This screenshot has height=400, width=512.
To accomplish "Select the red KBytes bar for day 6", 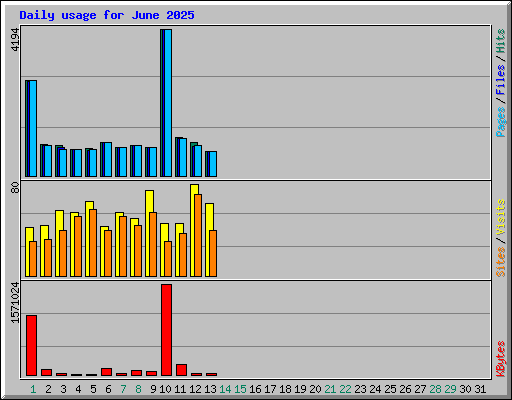I will tap(106, 372).
